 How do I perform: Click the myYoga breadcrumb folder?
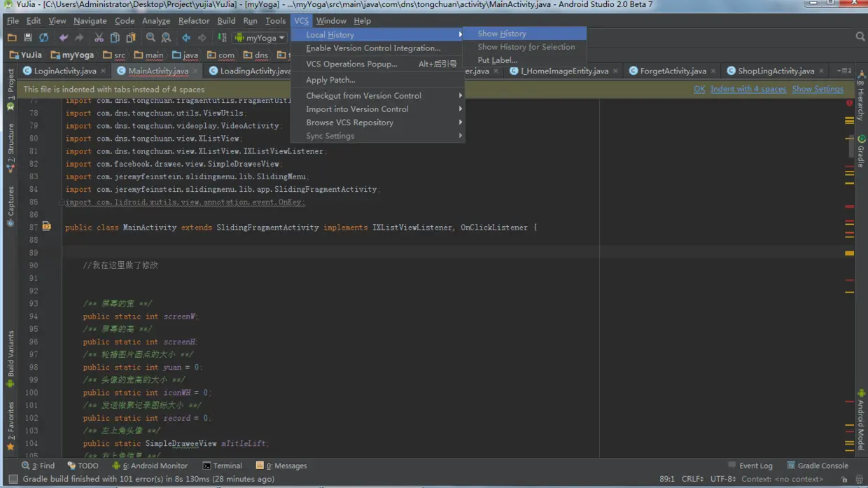click(72, 55)
